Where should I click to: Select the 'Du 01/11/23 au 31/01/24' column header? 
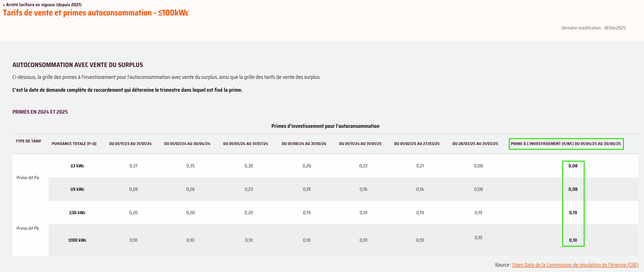(x=130, y=144)
